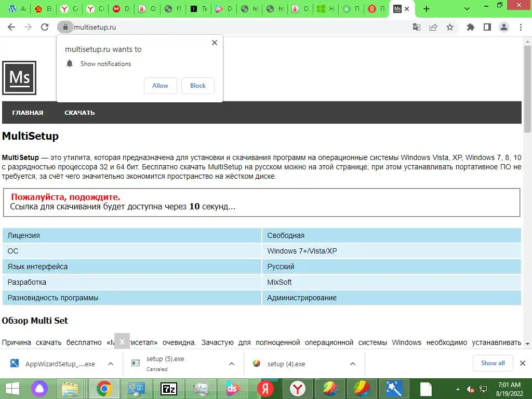Screen dimensions: 532x399
Task: Expand options for AppWizardSetup download
Action: pos(110,364)
